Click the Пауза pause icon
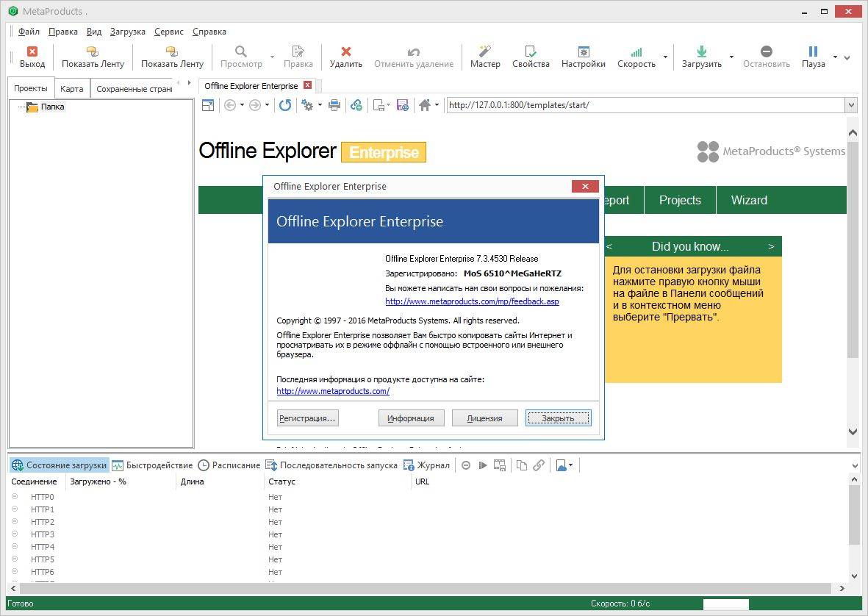Viewport: 868px width, 616px height. pyautogui.click(x=813, y=51)
